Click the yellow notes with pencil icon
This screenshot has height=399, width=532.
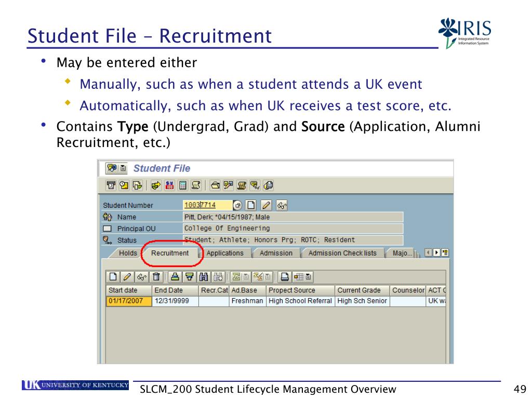pyautogui.click(x=229, y=185)
